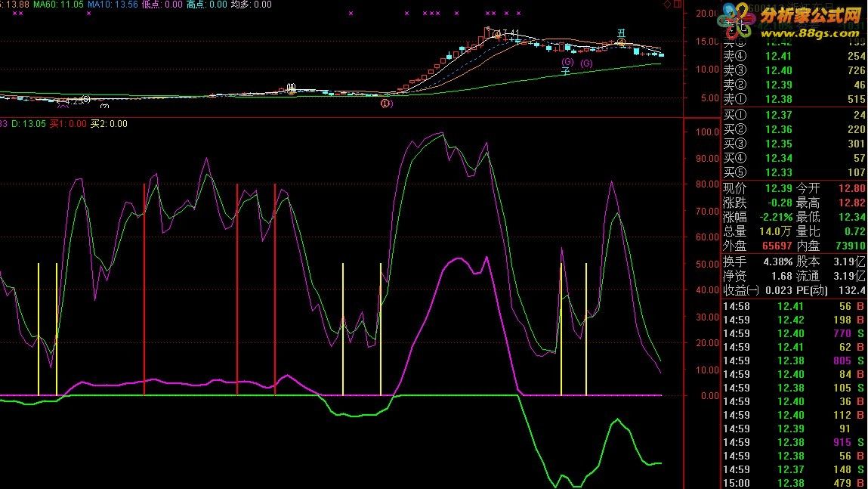The image size is (868, 489).
Task: Select the 总量 value 14.0万
Action: coord(777,232)
